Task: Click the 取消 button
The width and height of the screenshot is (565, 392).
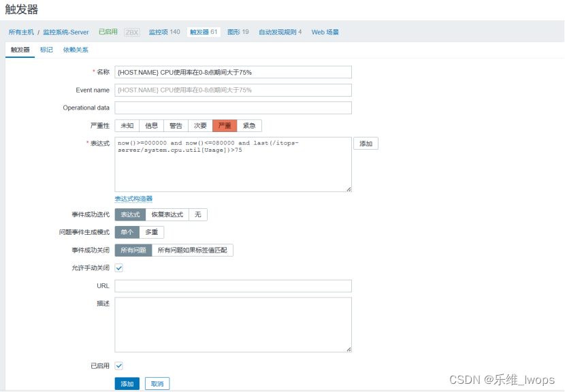Action: 157,384
